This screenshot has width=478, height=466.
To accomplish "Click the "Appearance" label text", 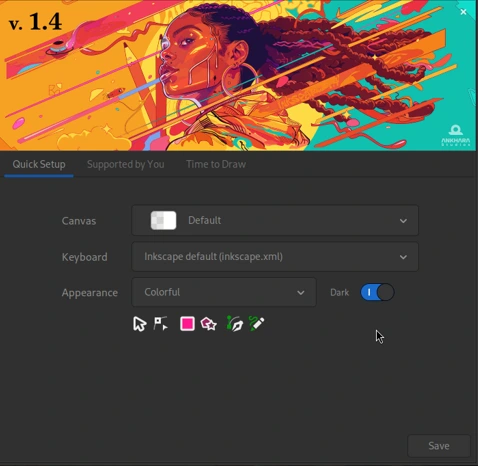I will click(90, 293).
